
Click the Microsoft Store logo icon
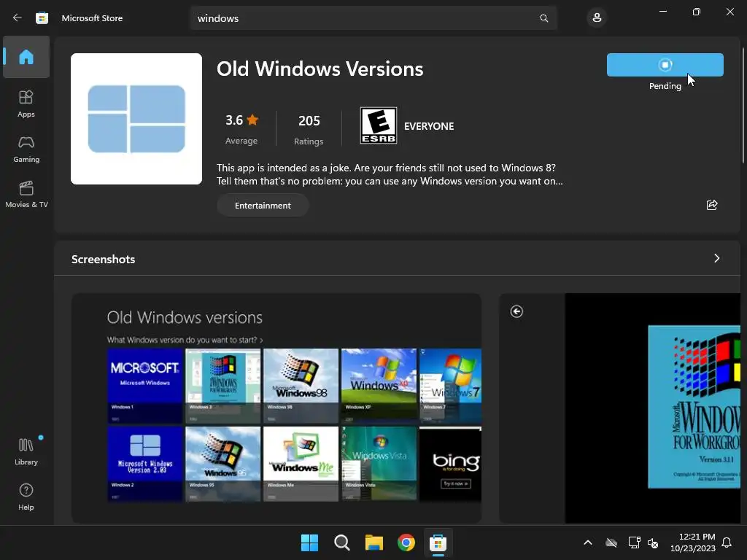pos(42,17)
